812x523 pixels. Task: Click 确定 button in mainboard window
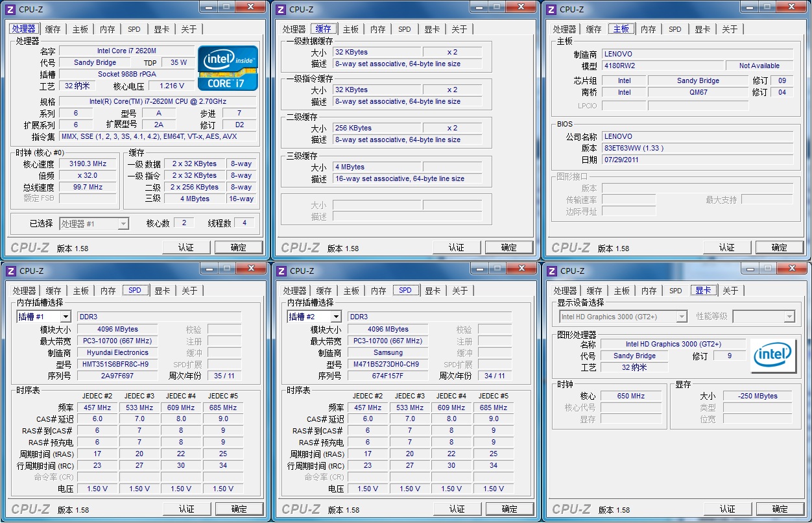coord(780,247)
